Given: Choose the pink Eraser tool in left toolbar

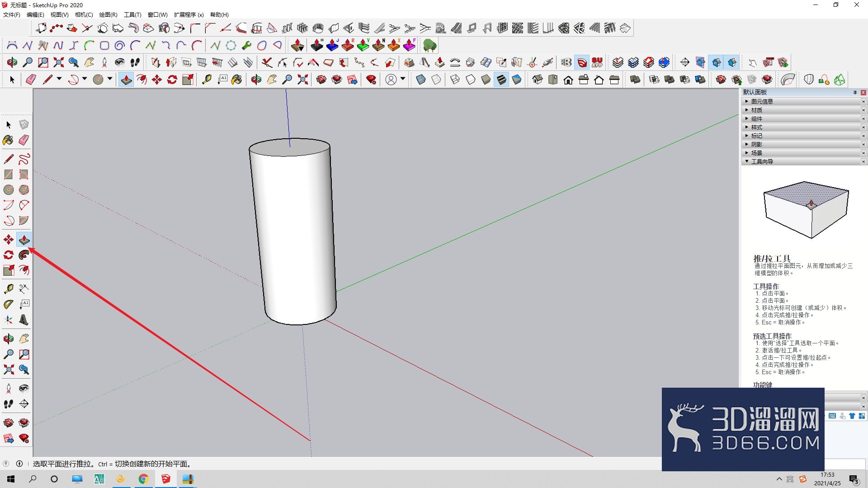Looking at the screenshot, I should coord(24,140).
